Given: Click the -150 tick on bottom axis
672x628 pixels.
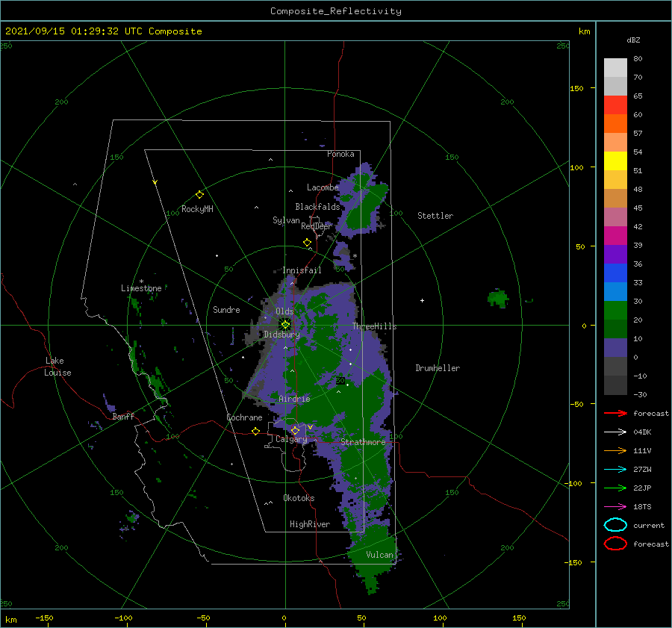Looking at the screenshot, I should 44,618.
